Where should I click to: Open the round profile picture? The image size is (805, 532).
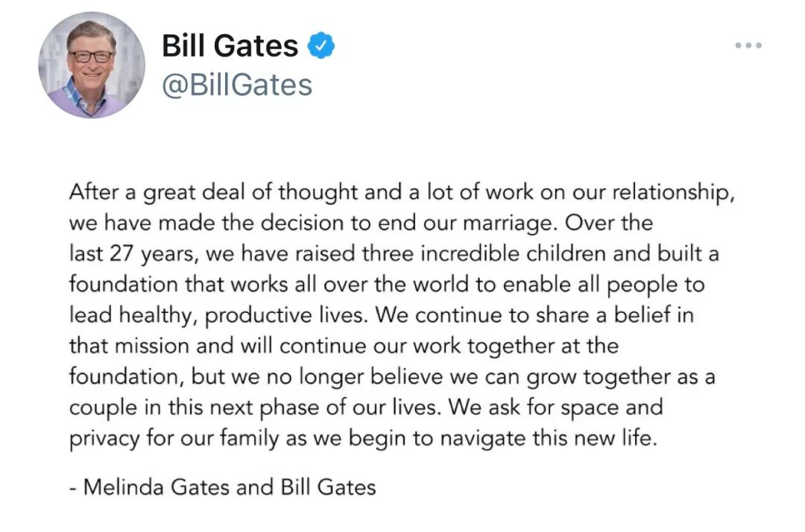pyautogui.click(x=92, y=65)
